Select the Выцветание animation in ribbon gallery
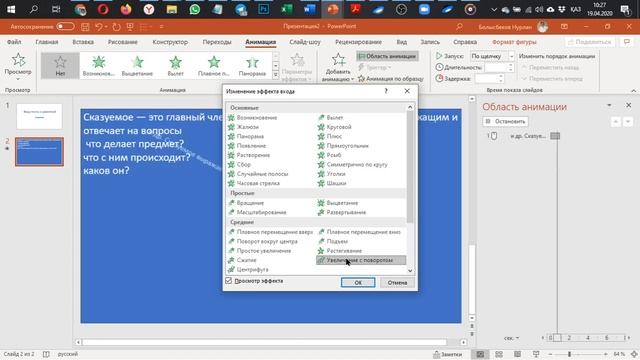This screenshot has height=360, width=640. 137,65
